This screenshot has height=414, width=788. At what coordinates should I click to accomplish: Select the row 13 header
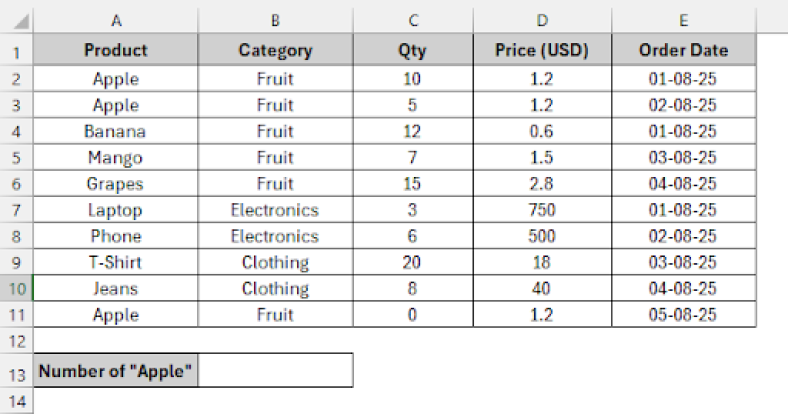(x=17, y=372)
